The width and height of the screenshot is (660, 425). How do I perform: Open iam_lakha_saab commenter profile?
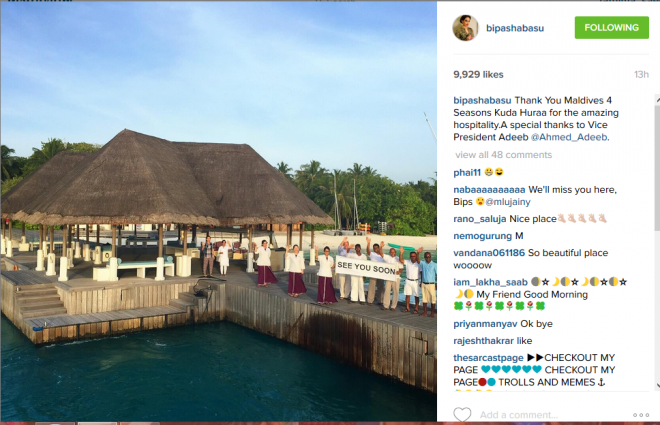point(488,281)
